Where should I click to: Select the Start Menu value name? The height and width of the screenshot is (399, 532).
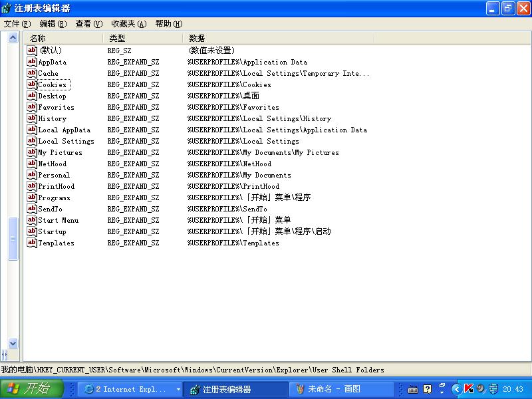coord(59,220)
